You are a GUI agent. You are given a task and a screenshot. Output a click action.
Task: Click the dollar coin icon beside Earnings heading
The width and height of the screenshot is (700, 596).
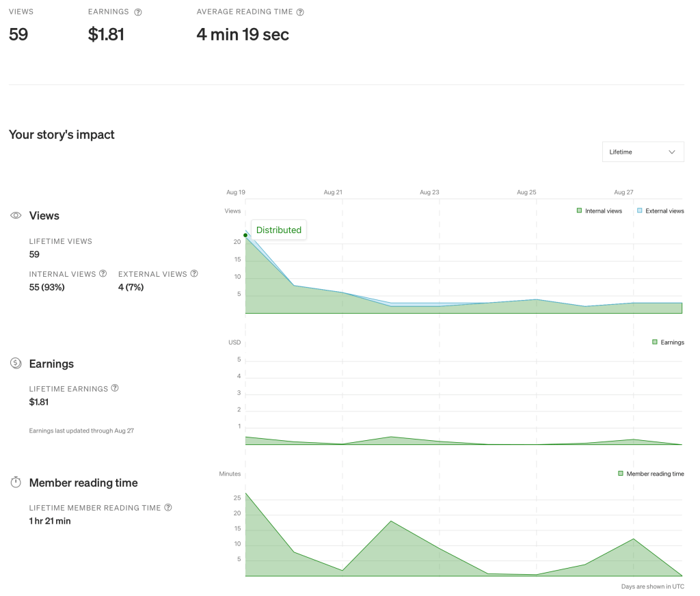[15, 364]
